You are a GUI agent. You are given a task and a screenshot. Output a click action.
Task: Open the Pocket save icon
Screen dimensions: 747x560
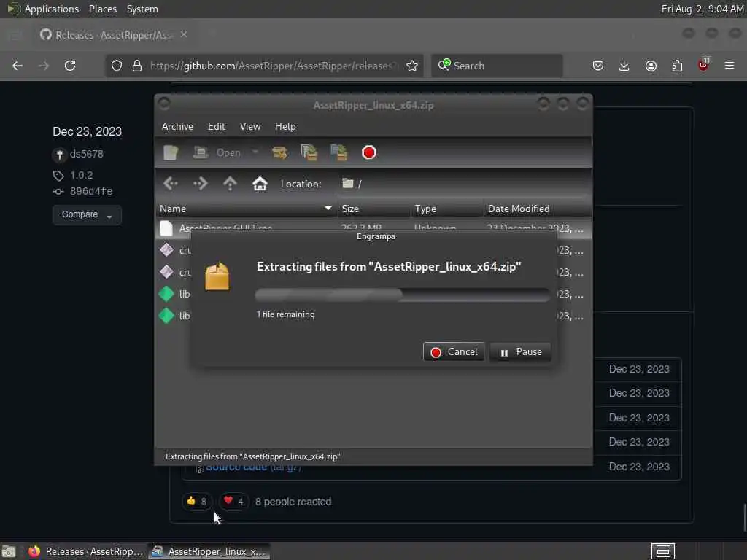(x=598, y=66)
